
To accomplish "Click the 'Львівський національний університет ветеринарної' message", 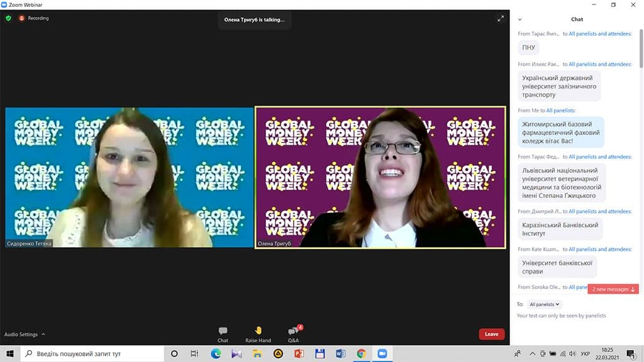I will (x=562, y=183).
